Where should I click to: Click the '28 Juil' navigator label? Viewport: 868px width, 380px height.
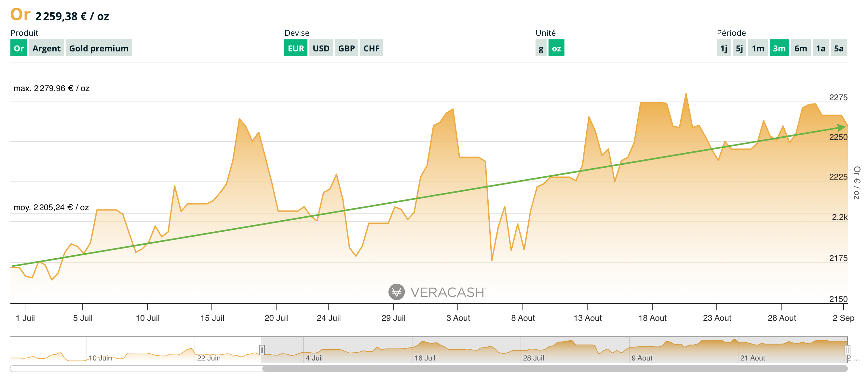click(x=534, y=358)
